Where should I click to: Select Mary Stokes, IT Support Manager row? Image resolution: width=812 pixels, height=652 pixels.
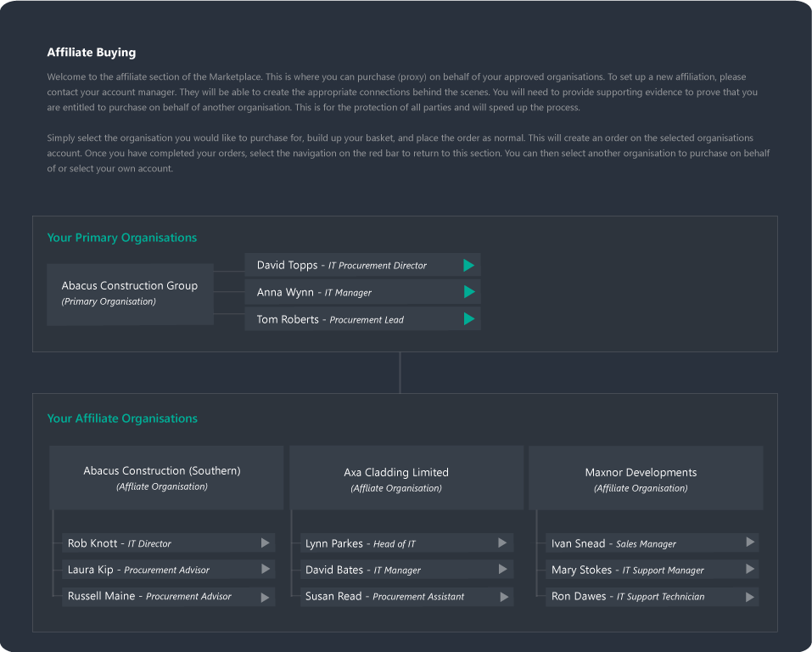coord(651,570)
